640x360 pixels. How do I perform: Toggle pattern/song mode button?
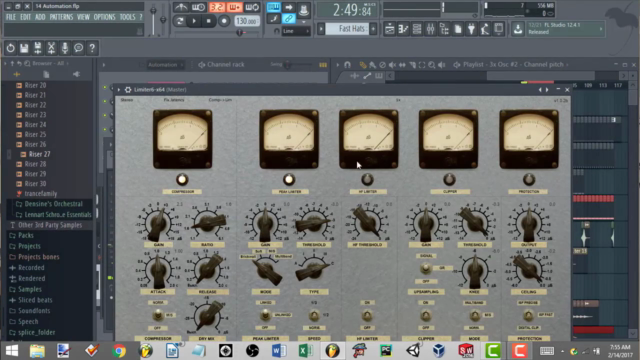pyautogui.click(x=180, y=21)
